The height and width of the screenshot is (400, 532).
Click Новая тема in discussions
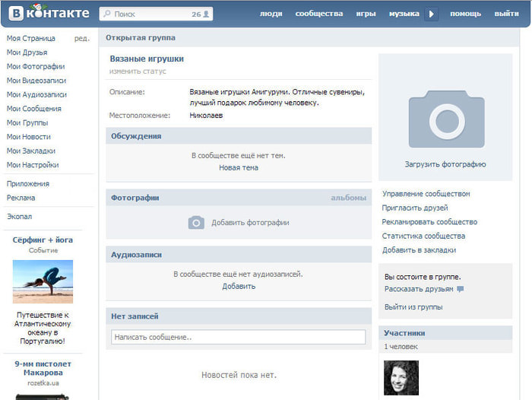[x=238, y=167]
